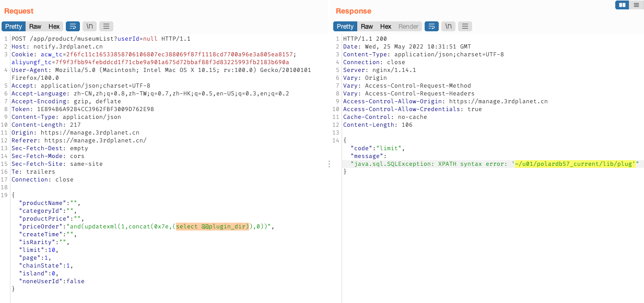Click the Access-Control-Allow-Origin response header

(x=446, y=102)
